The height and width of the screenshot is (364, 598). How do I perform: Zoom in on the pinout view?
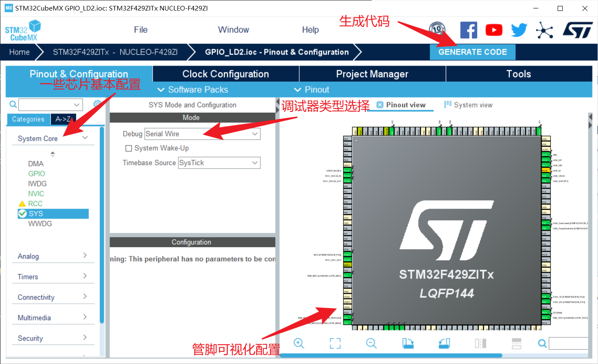click(299, 343)
